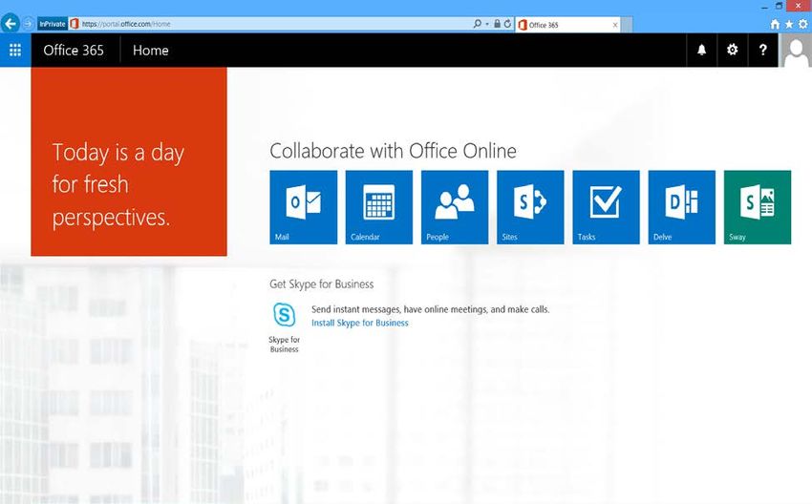Viewport: 812px width, 504px height.
Task: Open the Sites tile
Action: [x=530, y=207]
